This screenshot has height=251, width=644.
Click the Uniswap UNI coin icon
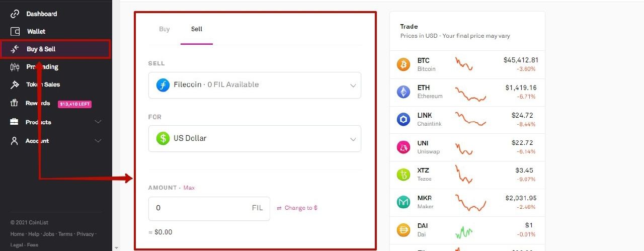coord(404,147)
